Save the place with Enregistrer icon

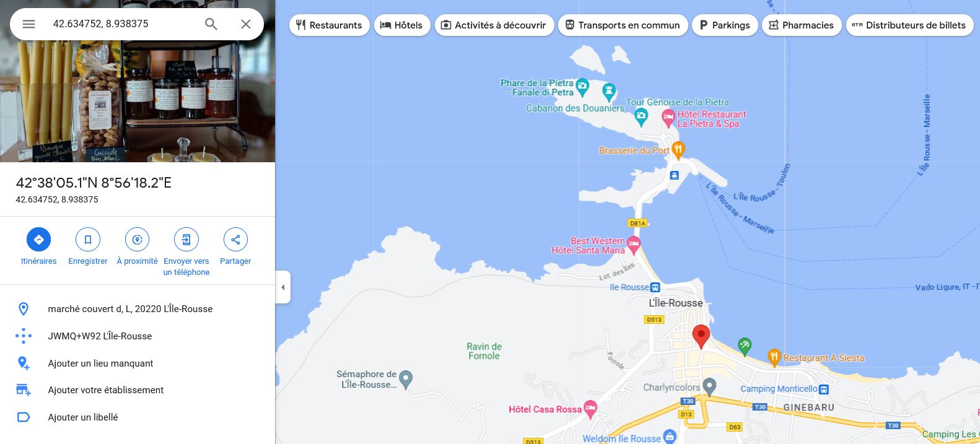[88, 240]
